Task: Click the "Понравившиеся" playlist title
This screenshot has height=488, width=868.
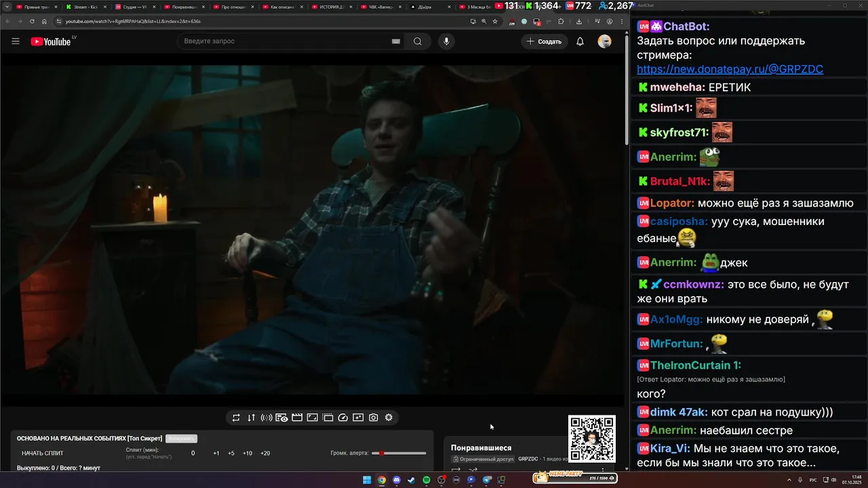Action: [481, 448]
